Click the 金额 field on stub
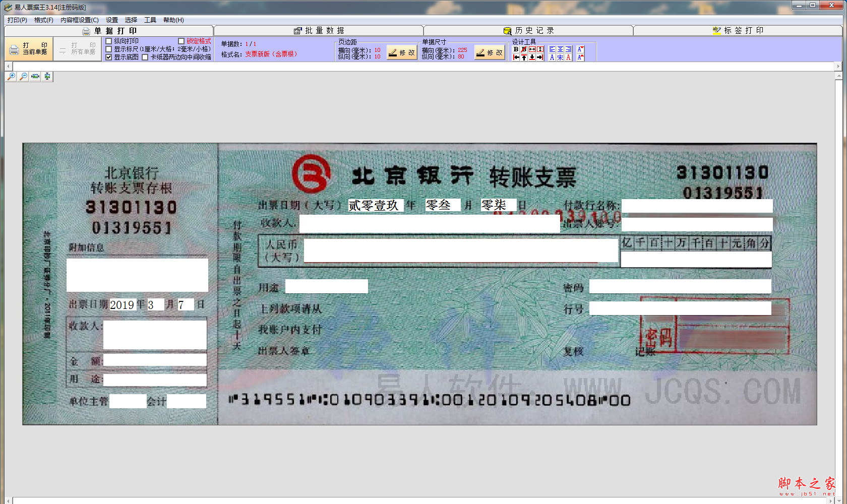The image size is (847, 504). pyautogui.click(x=155, y=360)
